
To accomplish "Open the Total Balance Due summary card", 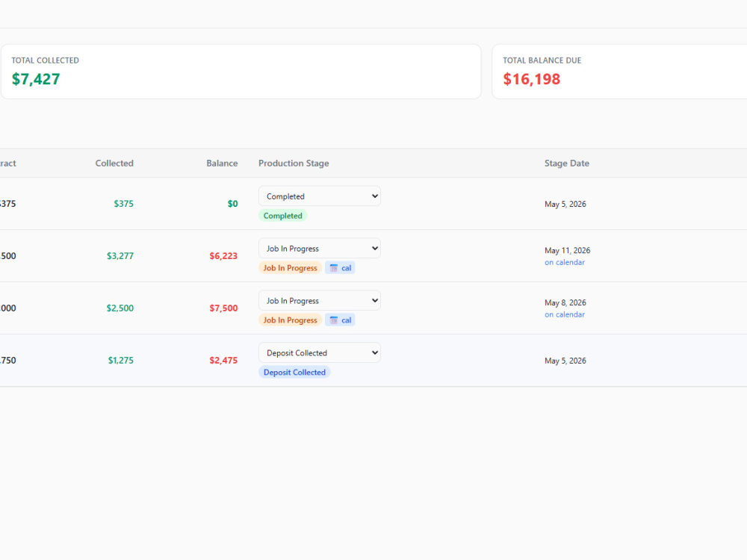I will tap(619, 72).
